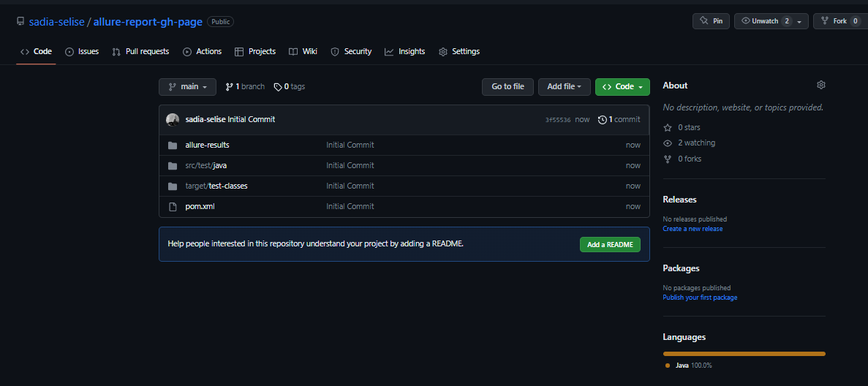Image resolution: width=868 pixels, height=386 pixels.
Task: Open the About section gear settings icon
Action: tap(821, 86)
